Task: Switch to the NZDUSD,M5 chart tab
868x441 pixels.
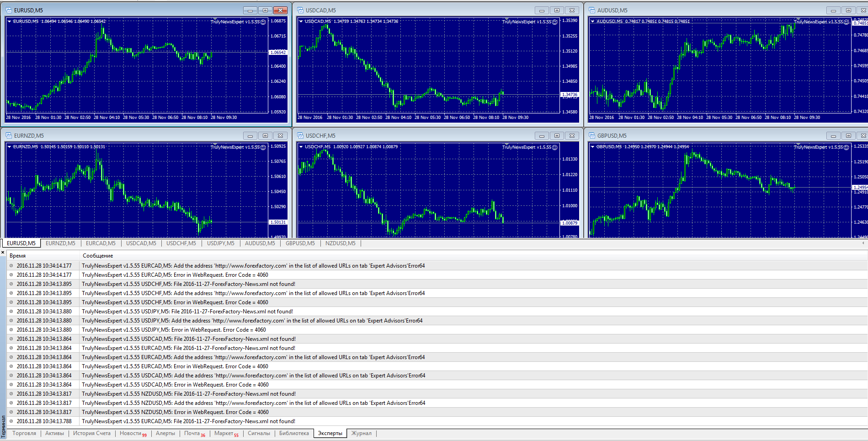Action: point(341,243)
